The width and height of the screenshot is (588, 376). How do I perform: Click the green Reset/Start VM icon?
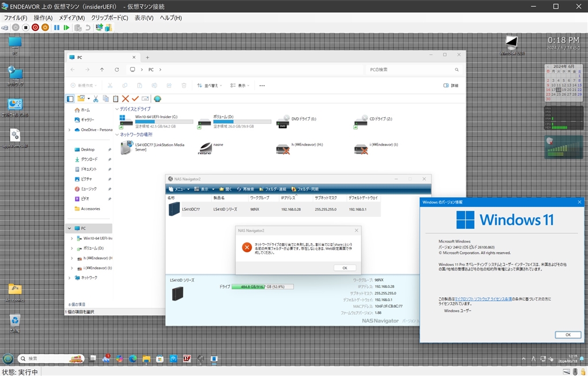pos(67,28)
